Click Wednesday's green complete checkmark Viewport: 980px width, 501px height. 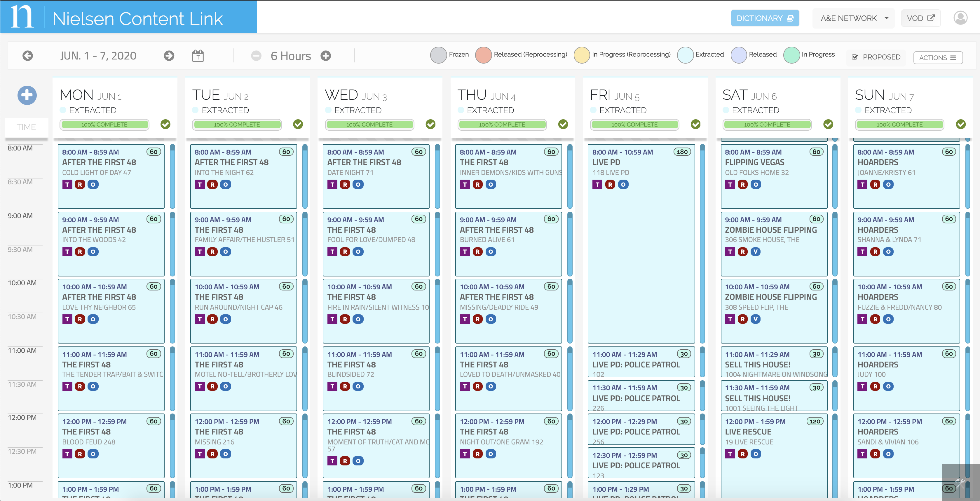pyautogui.click(x=431, y=124)
